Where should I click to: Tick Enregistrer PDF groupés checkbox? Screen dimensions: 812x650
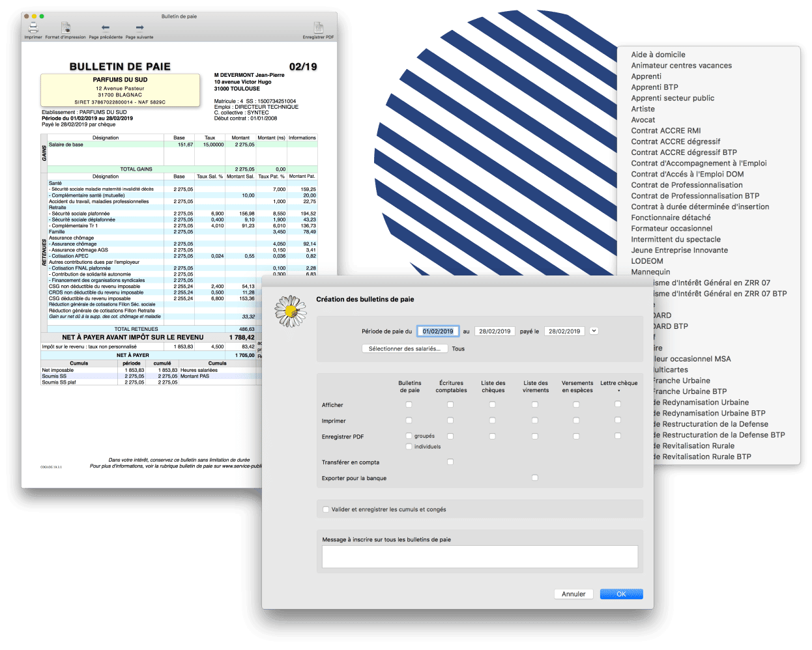409,436
